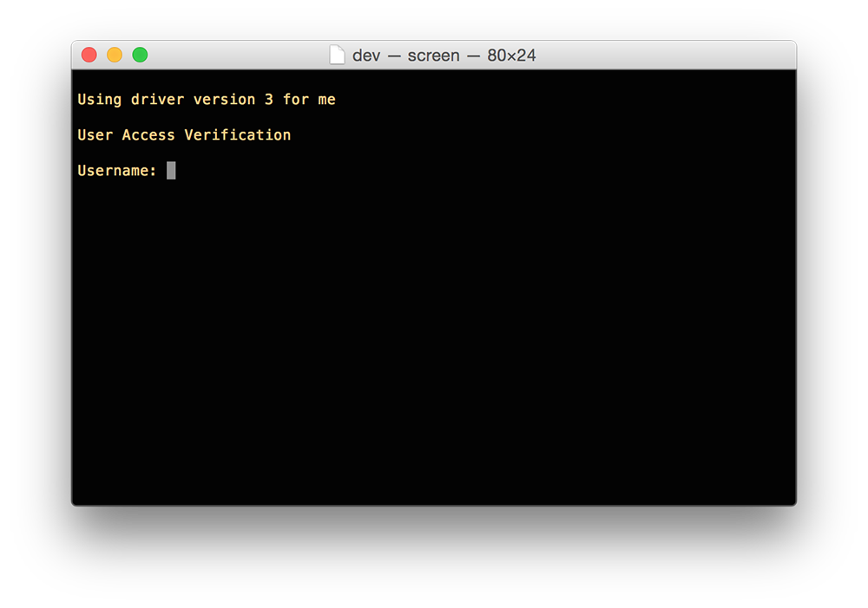868x608 pixels.
Task: Click the word "me" ending the first line
Action: point(326,101)
